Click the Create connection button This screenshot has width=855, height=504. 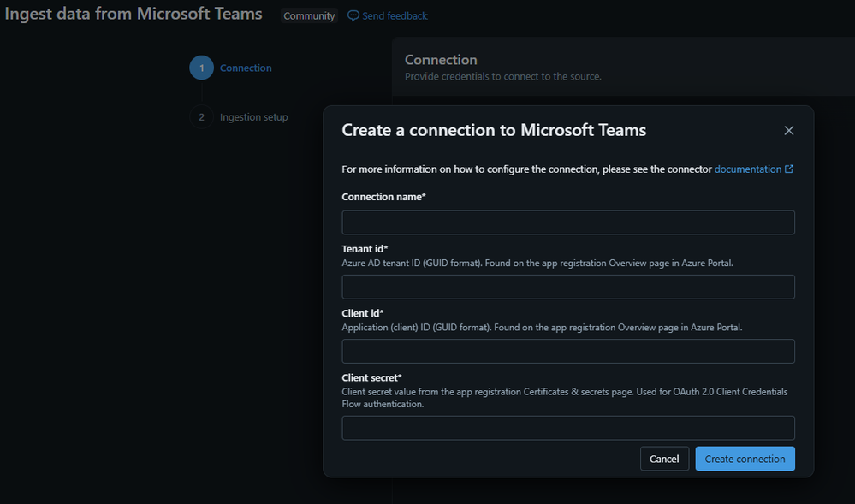(x=745, y=459)
